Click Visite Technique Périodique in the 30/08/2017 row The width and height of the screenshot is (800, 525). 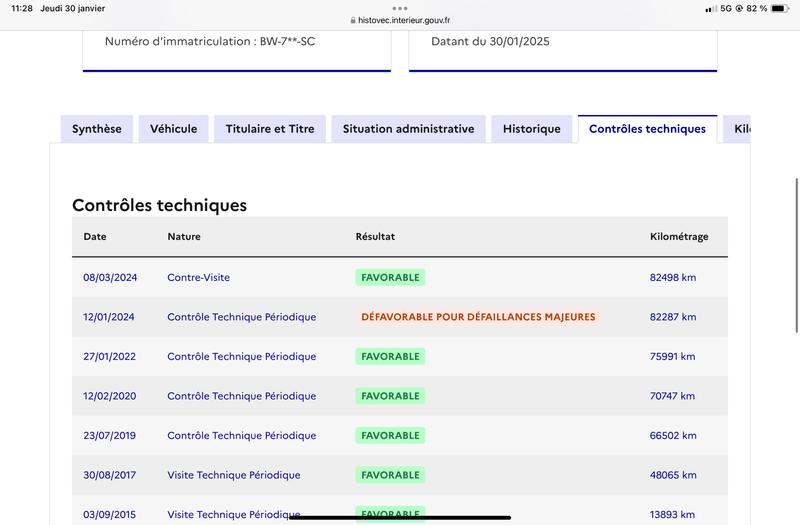[x=234, y=475]
